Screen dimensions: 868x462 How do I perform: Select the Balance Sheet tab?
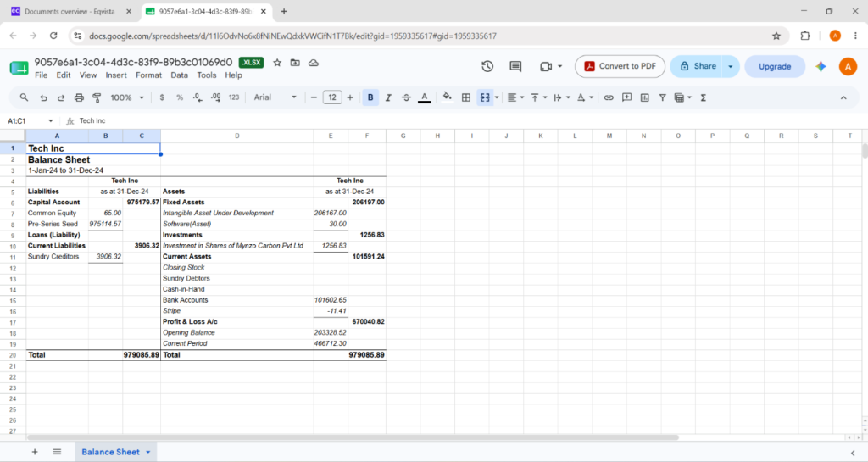coord(115,452)
